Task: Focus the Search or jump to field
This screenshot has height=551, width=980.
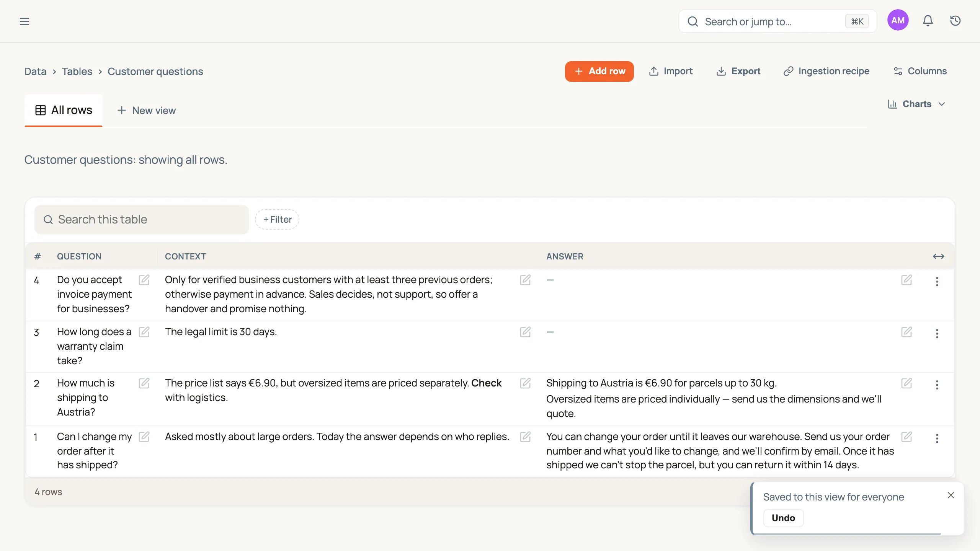Action: click(x=777, y=21)
